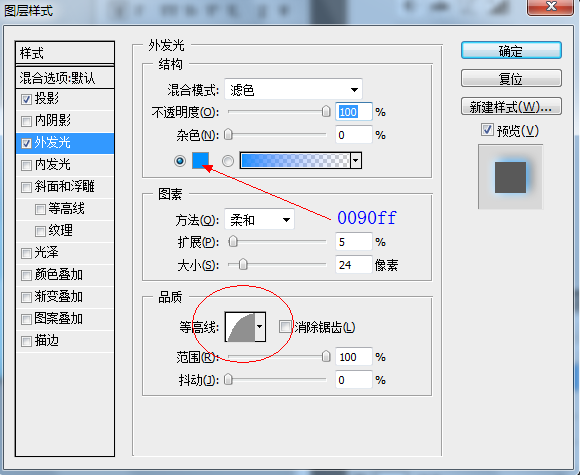
Task: Click the 不透明度 value field
Action: [354, 111]
